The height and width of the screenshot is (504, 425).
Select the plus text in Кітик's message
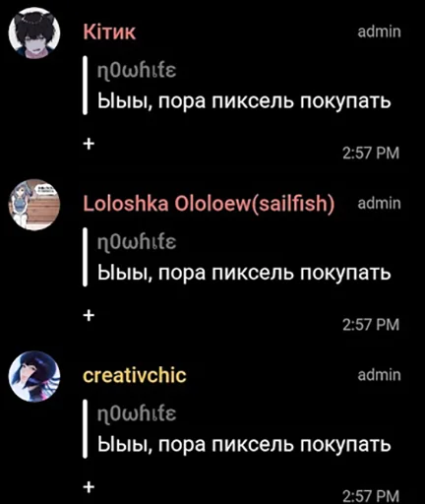(89, 144)
